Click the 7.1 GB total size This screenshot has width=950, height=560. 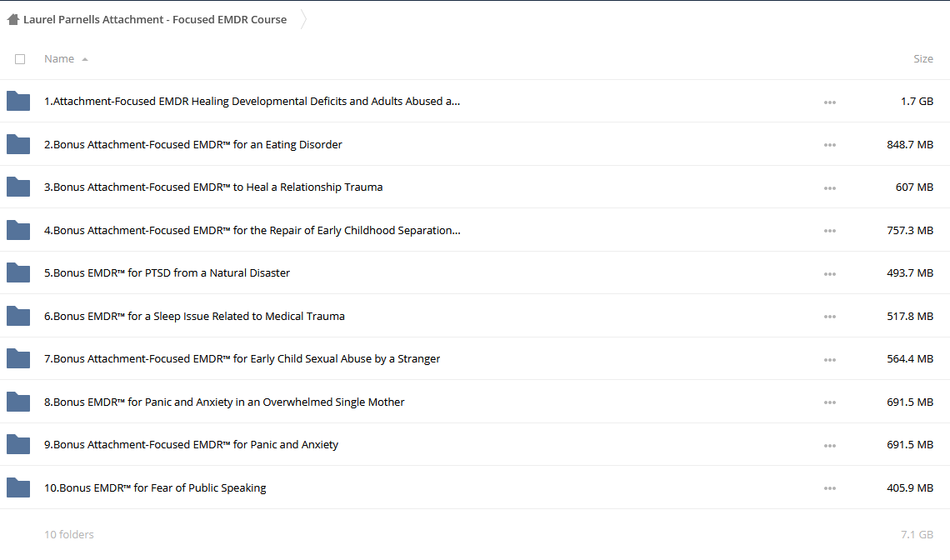tap(917, 534)
